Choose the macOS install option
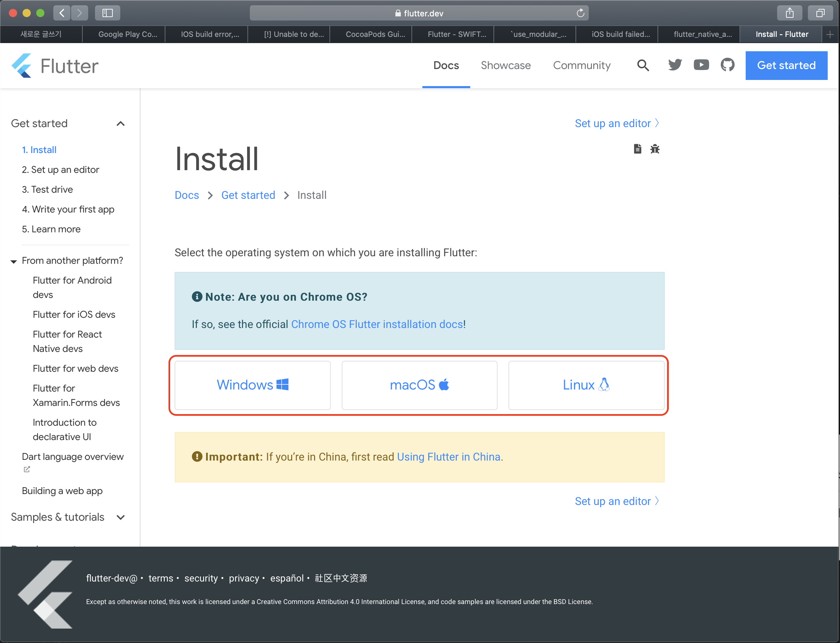The height and width of the screenshot is (643, 840). (x=419, y=385)
